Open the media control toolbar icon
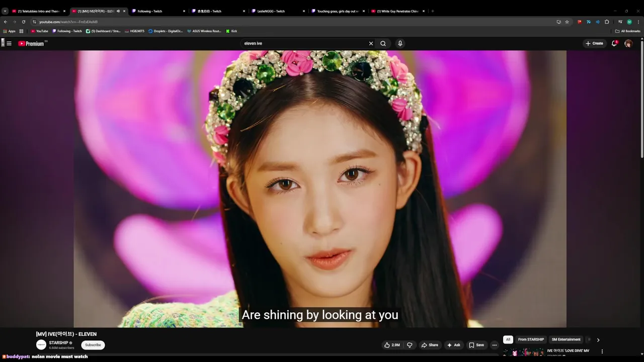 click(x=620, y=22)
